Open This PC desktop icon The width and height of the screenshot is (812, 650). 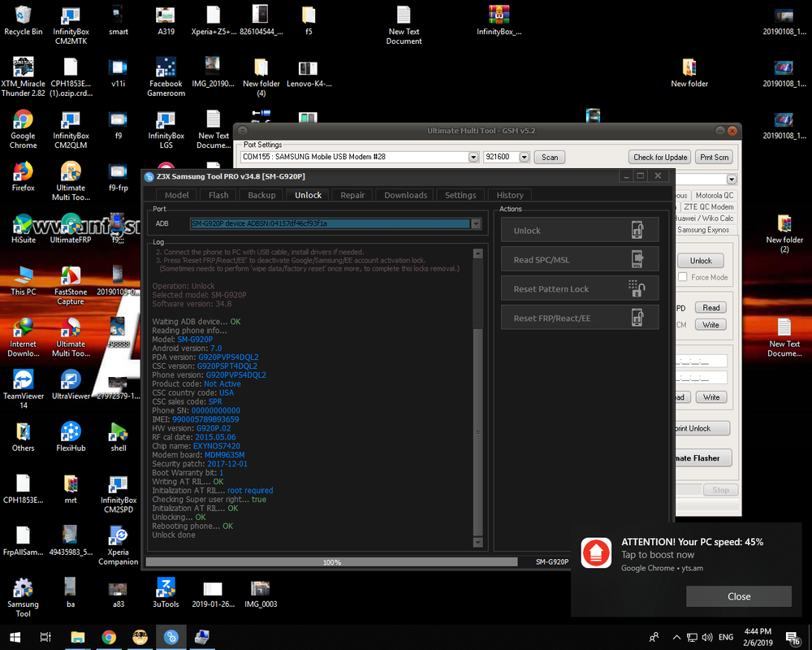click(23, 281)
